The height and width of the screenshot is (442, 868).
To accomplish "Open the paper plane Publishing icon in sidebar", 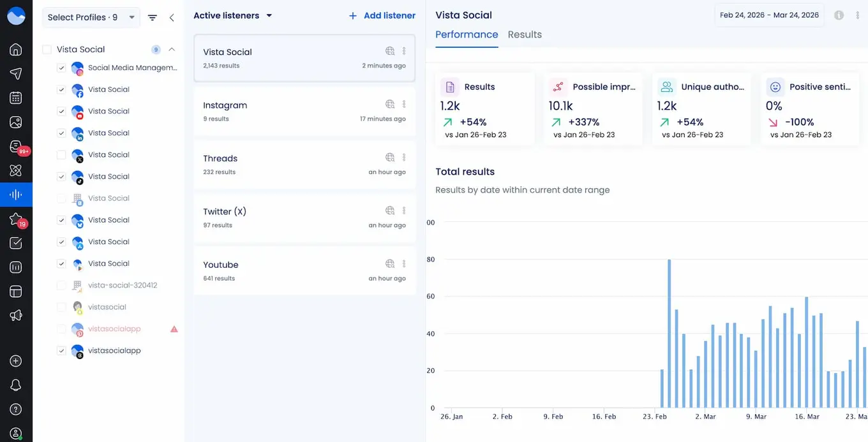I will pyautogui.click(x=15, y=73).
